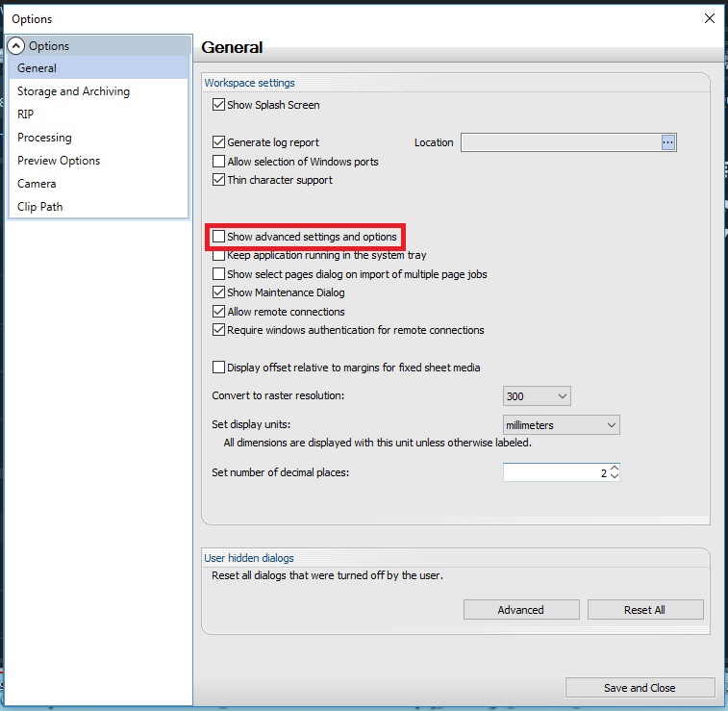Open Storage and Archiving settings
The height and width of the screenshot is (711, 728).
coord(98,91)
